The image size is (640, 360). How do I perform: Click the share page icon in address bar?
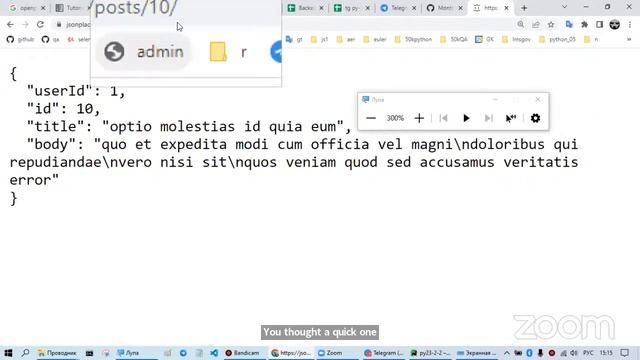tap(536, 24)
